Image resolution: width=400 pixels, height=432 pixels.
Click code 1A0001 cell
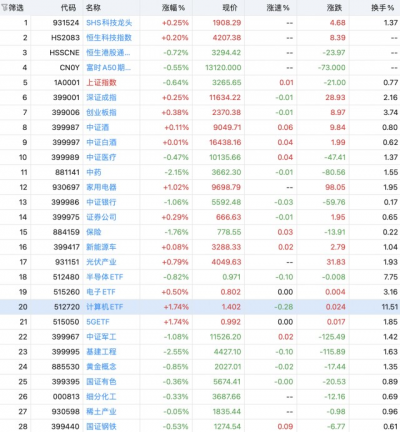[67, 83]
